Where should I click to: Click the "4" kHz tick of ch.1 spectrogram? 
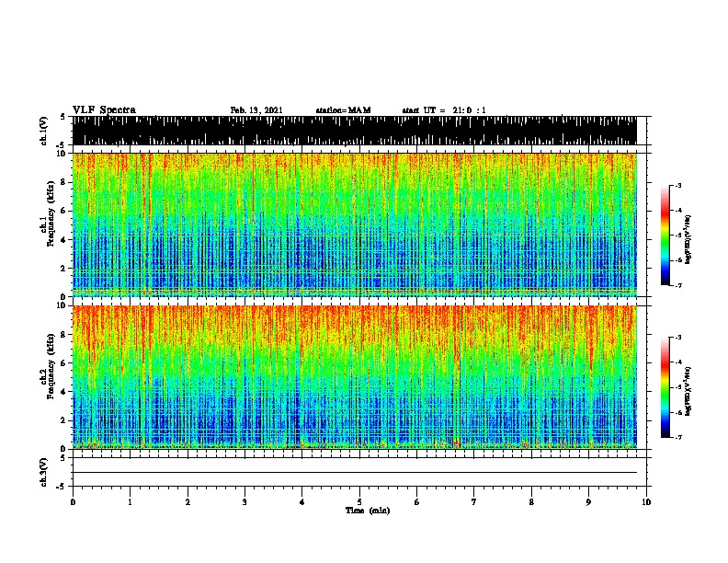coord(64,240)
